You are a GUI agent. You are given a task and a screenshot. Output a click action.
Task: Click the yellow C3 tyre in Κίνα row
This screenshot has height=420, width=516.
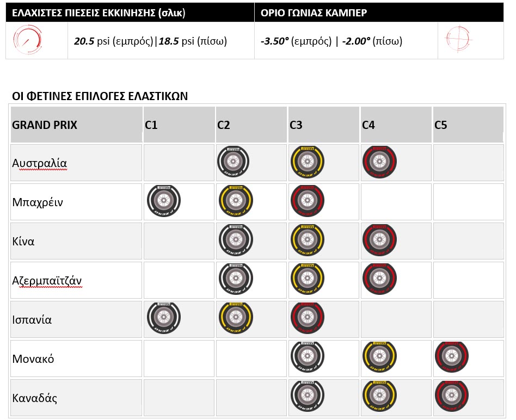pos(306,240)
